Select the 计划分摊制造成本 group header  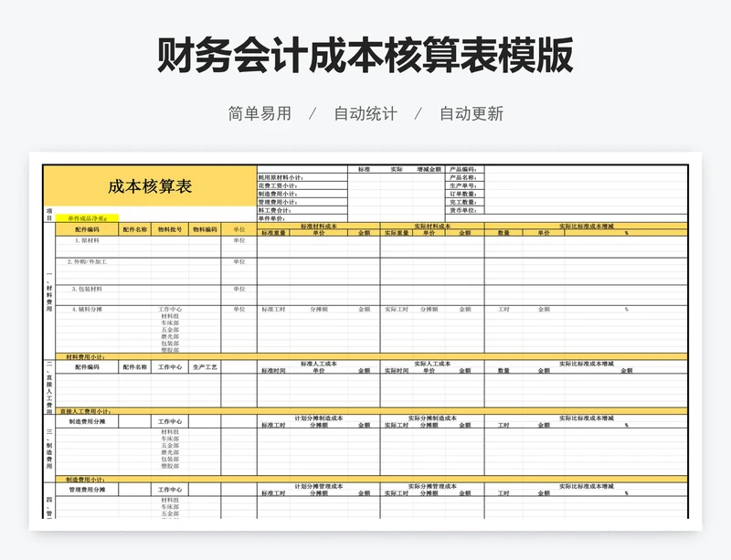(x=318, y=418)
